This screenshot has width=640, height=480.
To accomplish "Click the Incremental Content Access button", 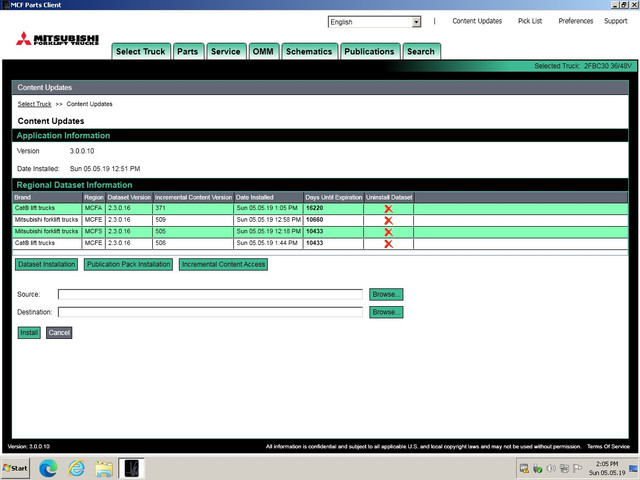I will point(223,264).
